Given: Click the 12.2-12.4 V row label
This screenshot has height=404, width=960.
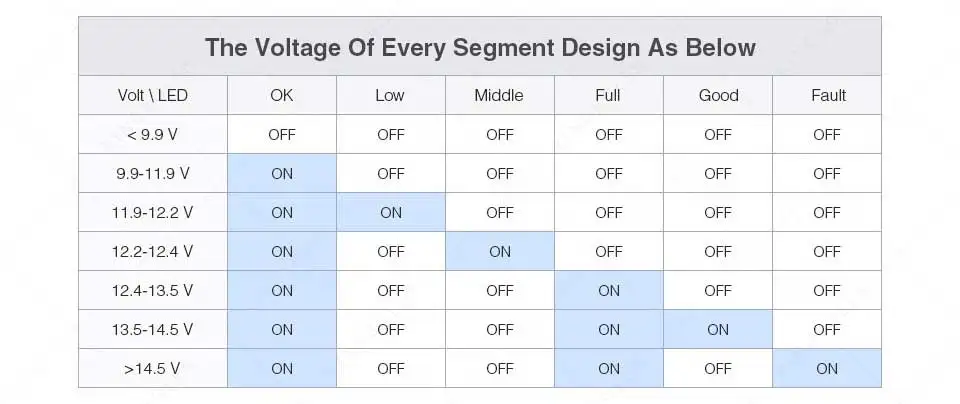Looking at the screenshot, I should pyautogui.click(x=153, y=251).
